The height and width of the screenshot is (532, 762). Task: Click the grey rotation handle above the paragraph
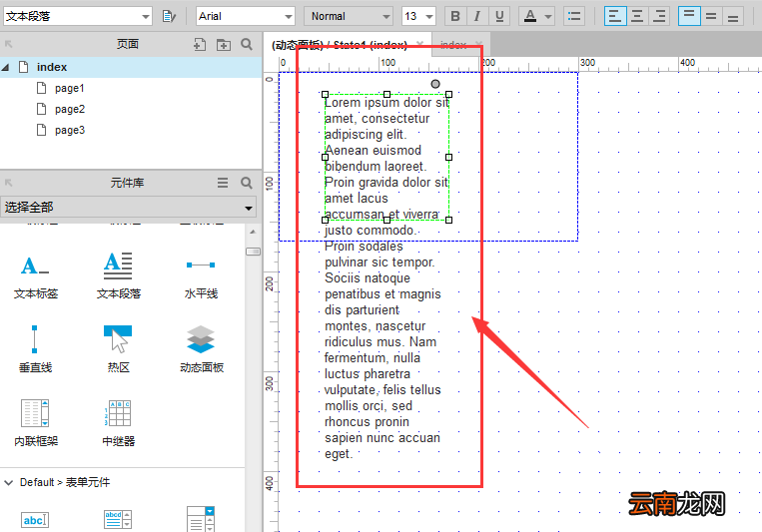(435, 84)
